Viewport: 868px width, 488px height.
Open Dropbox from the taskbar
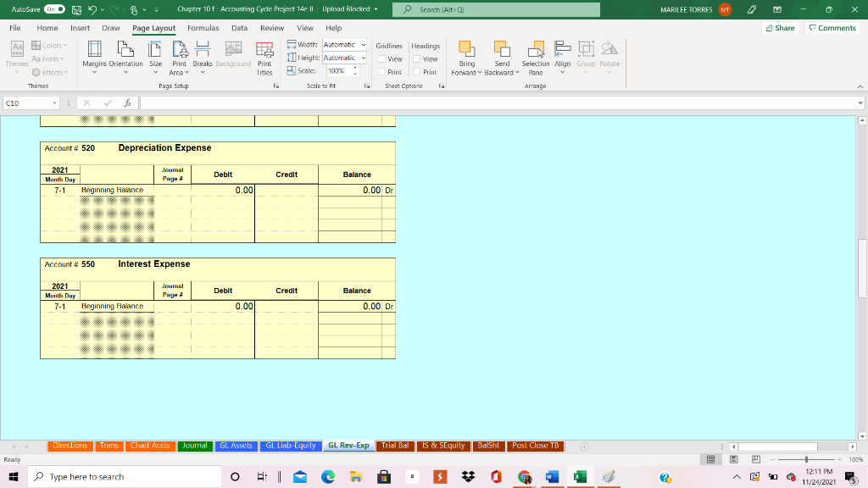pos(468,476)
